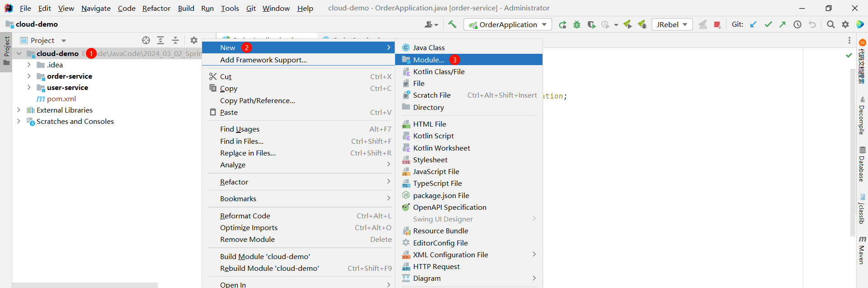Select pom.xml in project tree
868x288 pixels.
[61, 99]
